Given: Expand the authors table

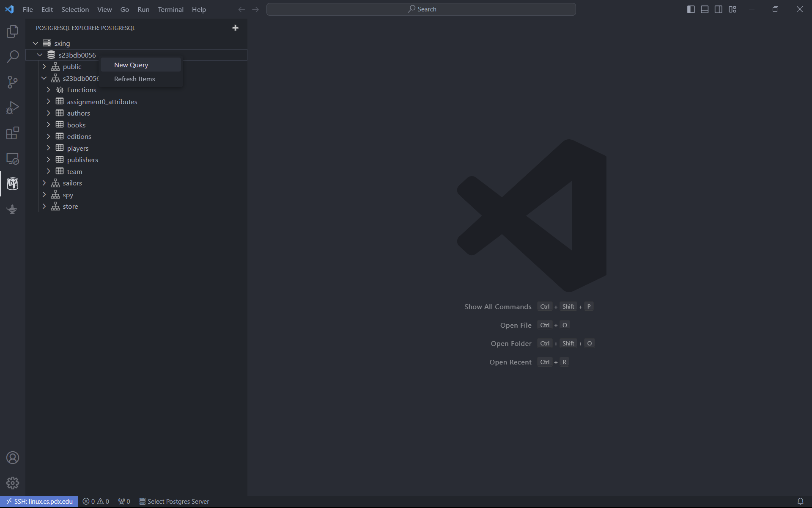Looking at the screenshot, I should click(x=48, y=113).
